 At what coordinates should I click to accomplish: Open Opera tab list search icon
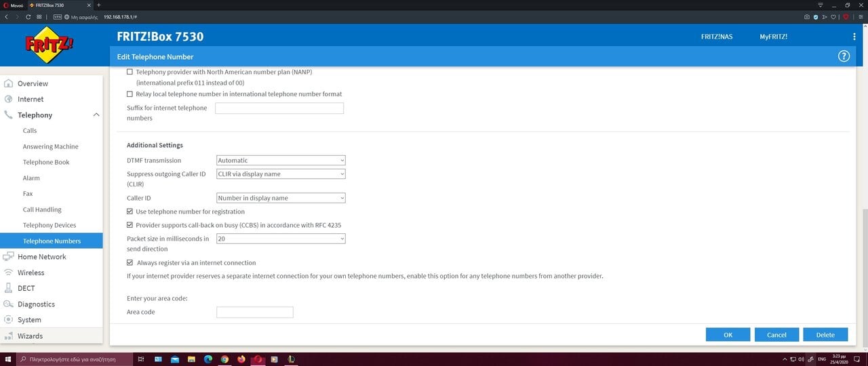click(x=821, y=5)
